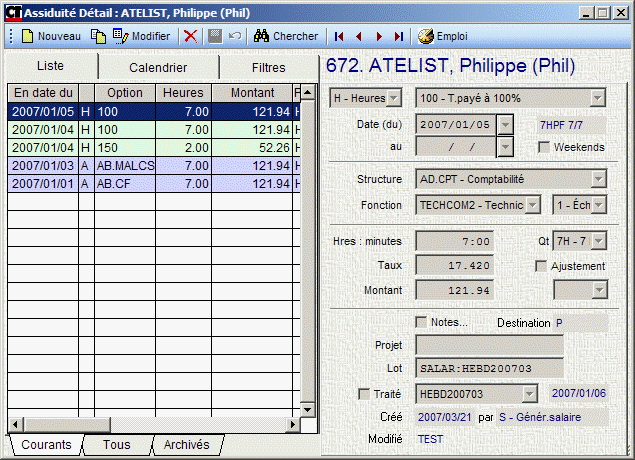Click the Montant column header
Screen dimensions: 635x460
pos(252,93)
